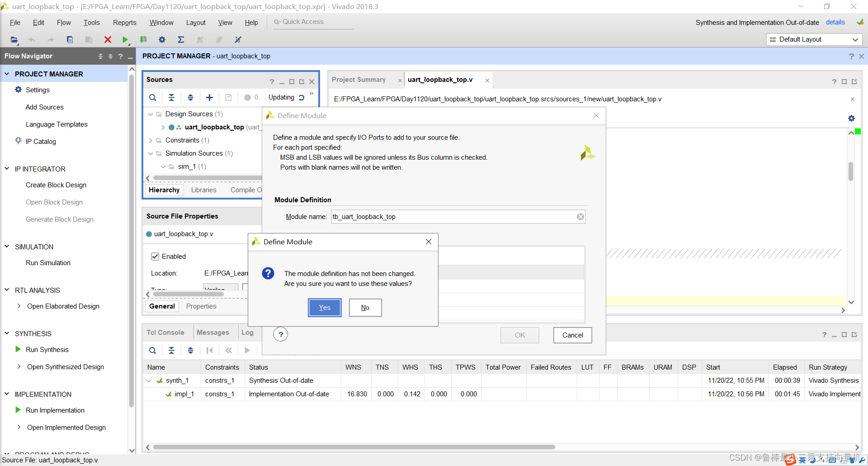Viewport: 868px width, 466px height.
Task: Collapse all in Flow Navigator header
Action: pos(100,56)
